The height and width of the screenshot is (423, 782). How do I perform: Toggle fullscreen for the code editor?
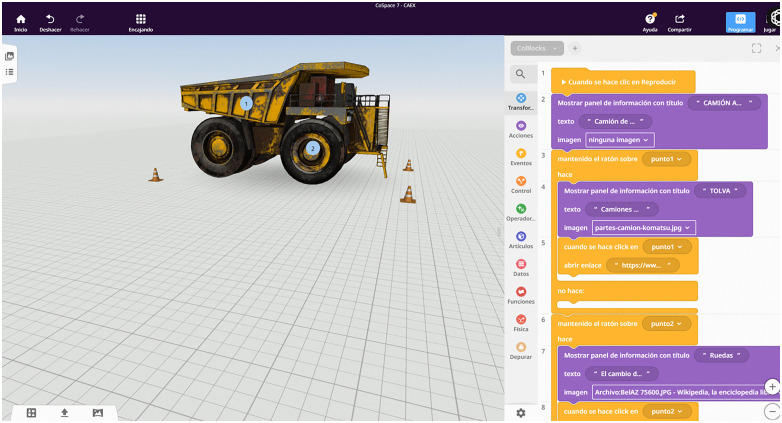(x=757, y=48)
